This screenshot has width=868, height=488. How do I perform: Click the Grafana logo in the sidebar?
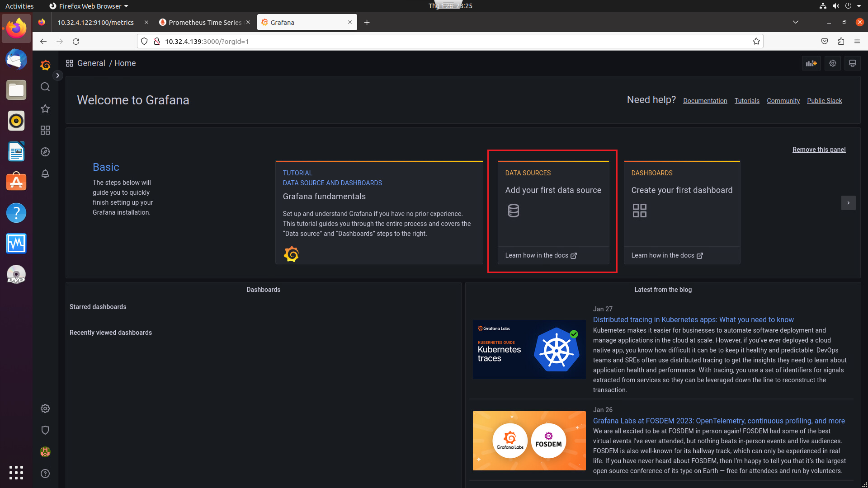[x=45, y=65]
